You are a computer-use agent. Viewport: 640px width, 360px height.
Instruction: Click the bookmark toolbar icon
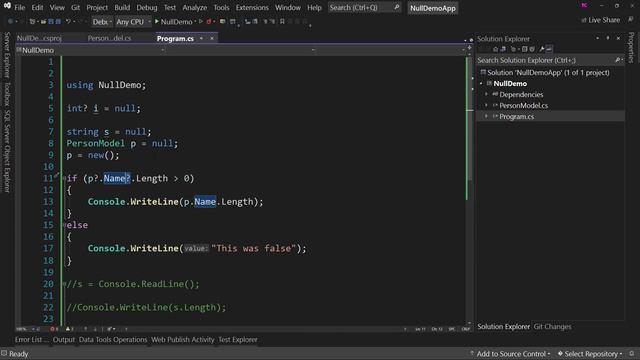pyautogui.click(x=282, y=21)
